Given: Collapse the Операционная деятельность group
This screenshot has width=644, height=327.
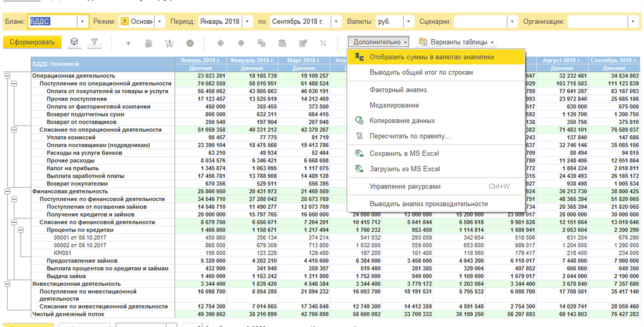Looking at the screenshot, I should click(7, 76).
